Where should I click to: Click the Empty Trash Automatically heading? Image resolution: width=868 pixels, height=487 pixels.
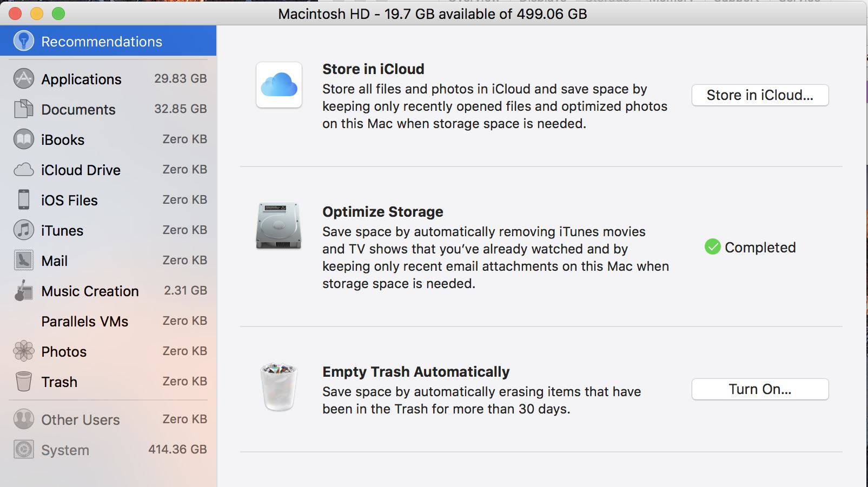(416, 372)
